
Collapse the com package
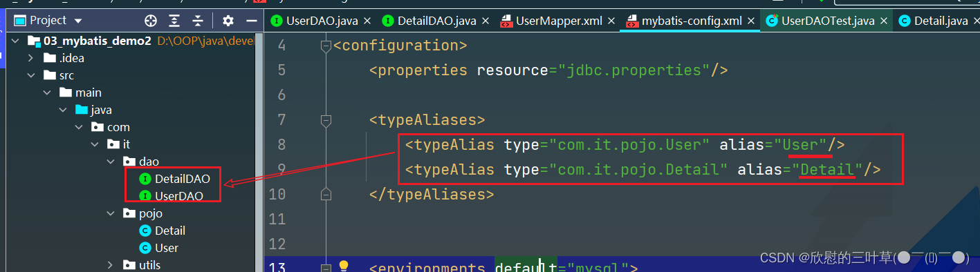point(80,127)
